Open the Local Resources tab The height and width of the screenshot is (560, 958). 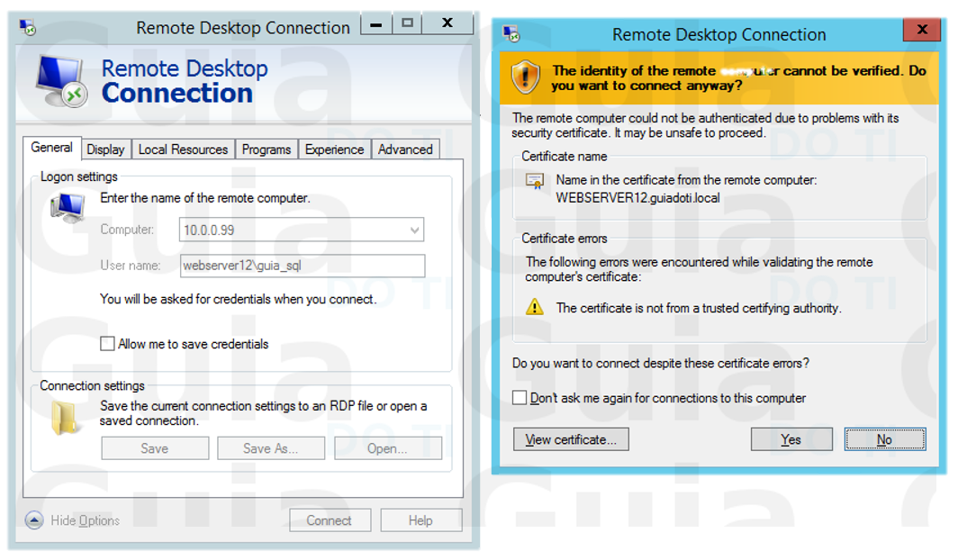[183, 149]
